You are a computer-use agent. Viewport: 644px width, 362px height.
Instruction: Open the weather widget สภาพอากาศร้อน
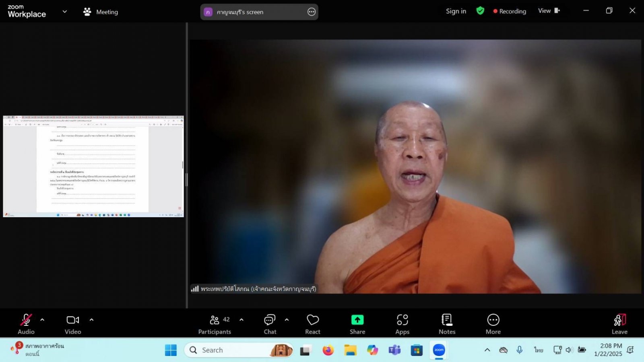tap(38, 350)
